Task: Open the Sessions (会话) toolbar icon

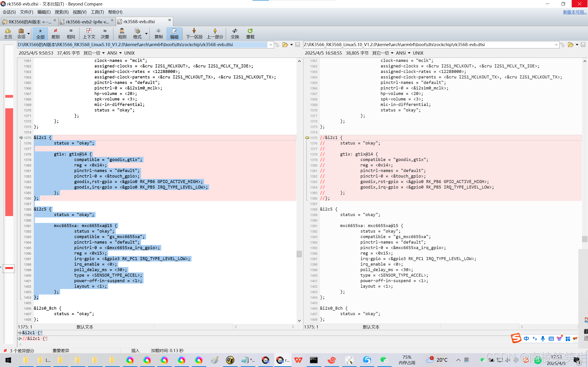Action: 21,33
